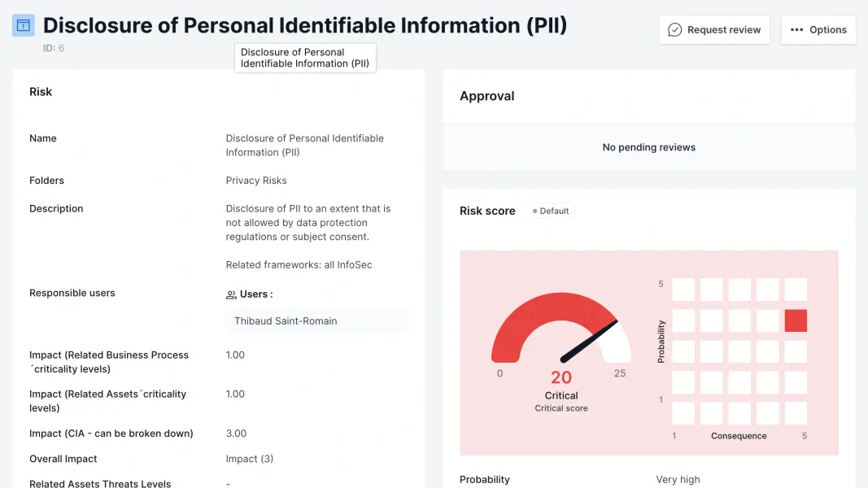Click the Very high probability value

678,480
